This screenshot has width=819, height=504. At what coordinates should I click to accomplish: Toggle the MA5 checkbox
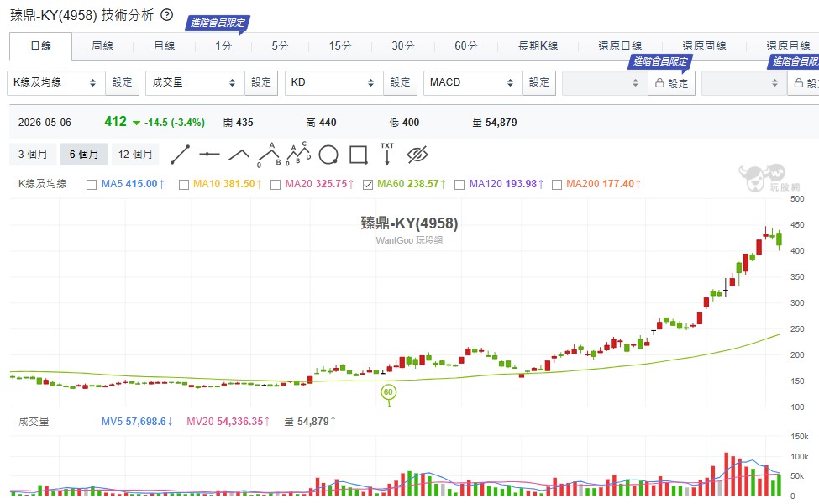coord(92,184)
